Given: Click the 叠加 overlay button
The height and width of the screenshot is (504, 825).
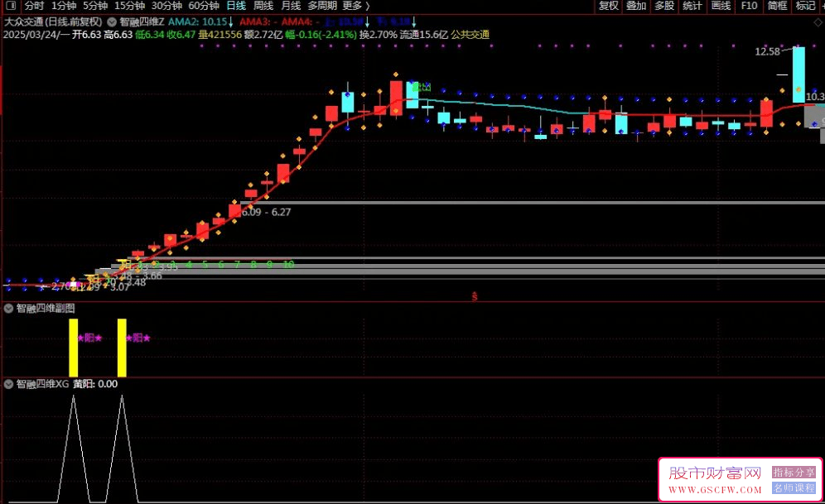Looking at the screenshot, I should [x=636, y=6].
